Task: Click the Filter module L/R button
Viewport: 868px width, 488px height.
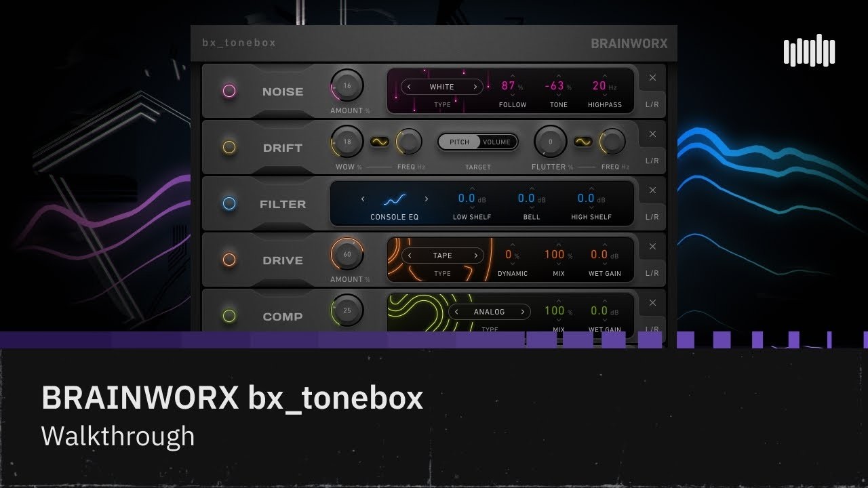Action: 652,217
